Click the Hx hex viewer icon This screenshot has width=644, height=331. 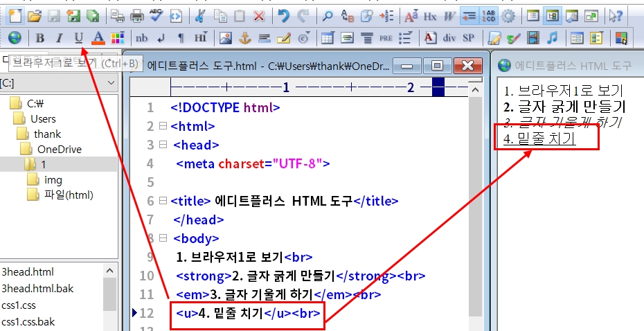(x=430, y=16)
